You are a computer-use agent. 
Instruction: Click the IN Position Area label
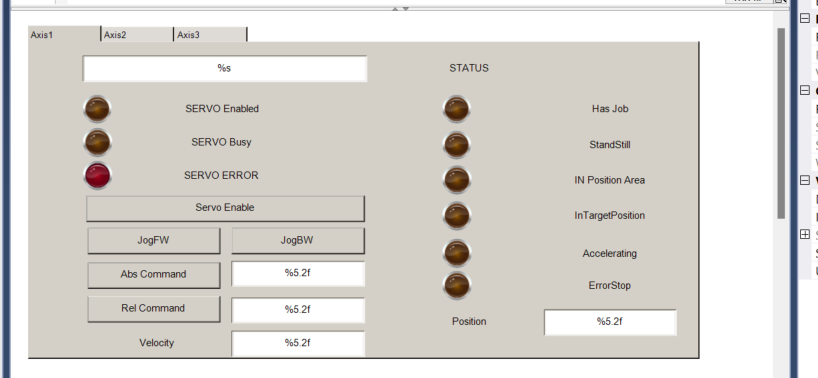[609, 180]
